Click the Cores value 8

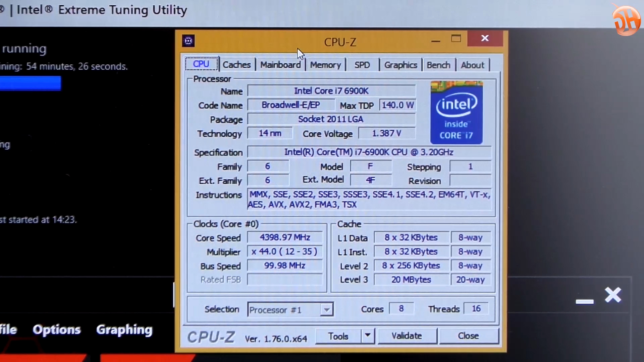click(401, 308)
